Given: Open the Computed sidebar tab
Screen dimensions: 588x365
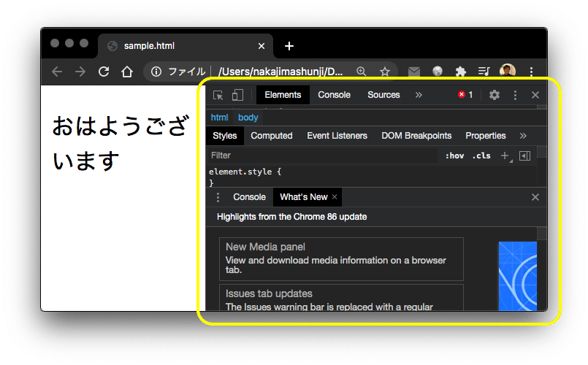Looking at the screenshot, I should (272, 136).
